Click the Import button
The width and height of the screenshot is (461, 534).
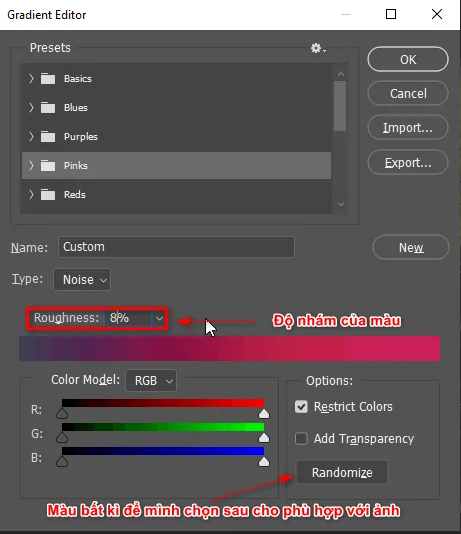click(x=408, y=127)
